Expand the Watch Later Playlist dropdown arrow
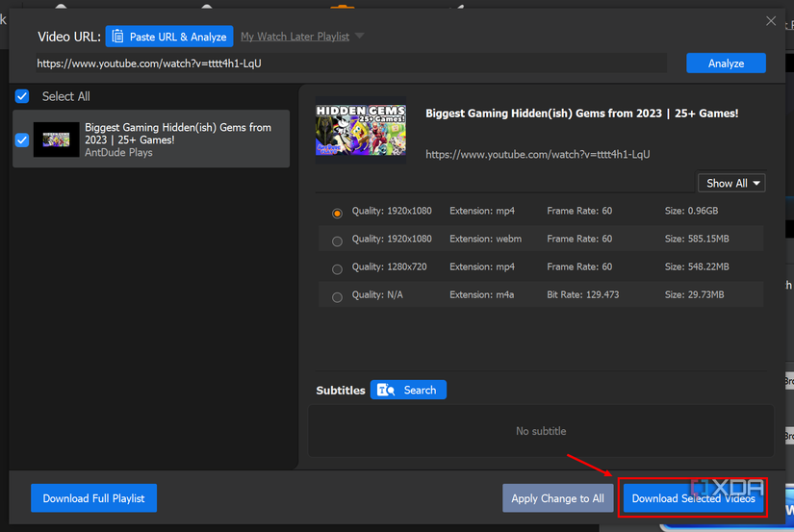 click(x=360, y=36)
